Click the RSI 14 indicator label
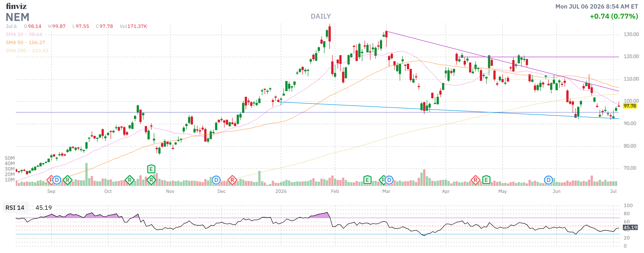The width and height of the screenshot is (644, 253). (x=15, y=208)
